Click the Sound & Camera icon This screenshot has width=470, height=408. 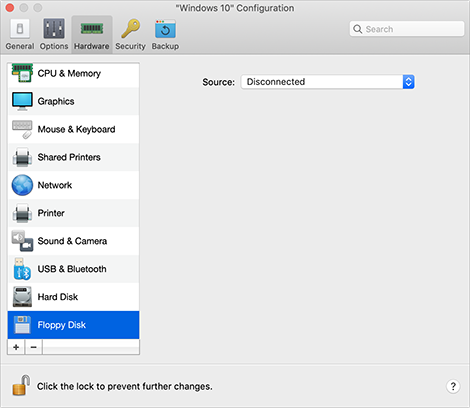coord(22,241)
